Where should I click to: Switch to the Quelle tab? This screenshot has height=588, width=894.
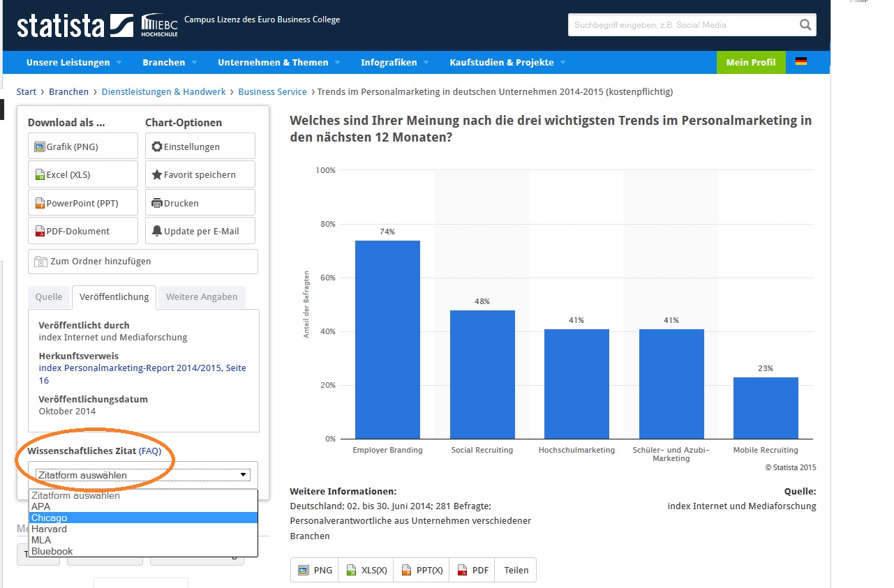coord(49,296)
